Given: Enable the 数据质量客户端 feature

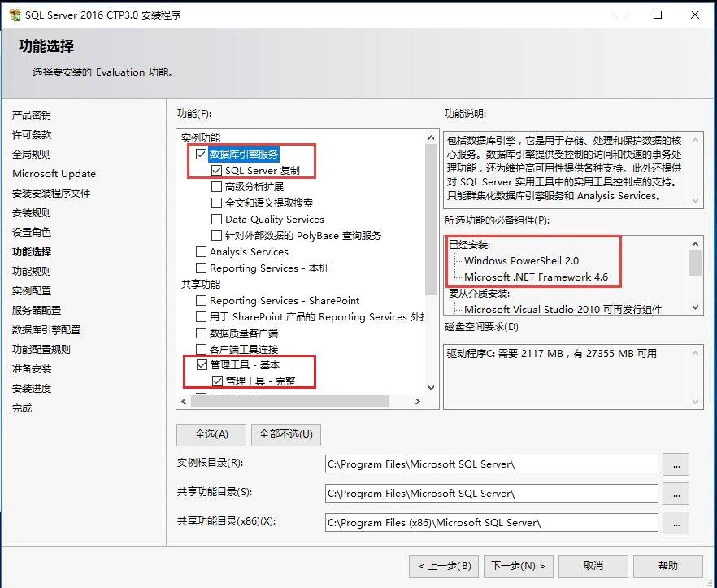Looking at the screenshot, I should 199,332.
